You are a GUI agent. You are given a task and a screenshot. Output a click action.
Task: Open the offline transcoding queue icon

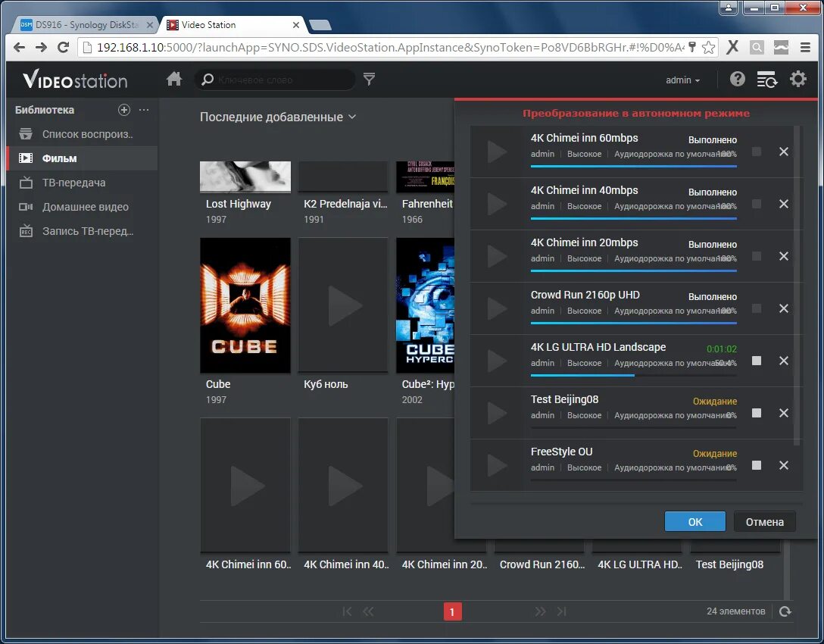coord(767,80)
